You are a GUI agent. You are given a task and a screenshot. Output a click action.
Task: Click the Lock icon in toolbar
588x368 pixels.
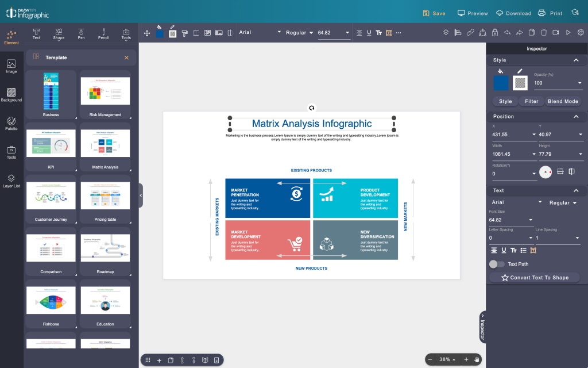[x=496, y=33]
